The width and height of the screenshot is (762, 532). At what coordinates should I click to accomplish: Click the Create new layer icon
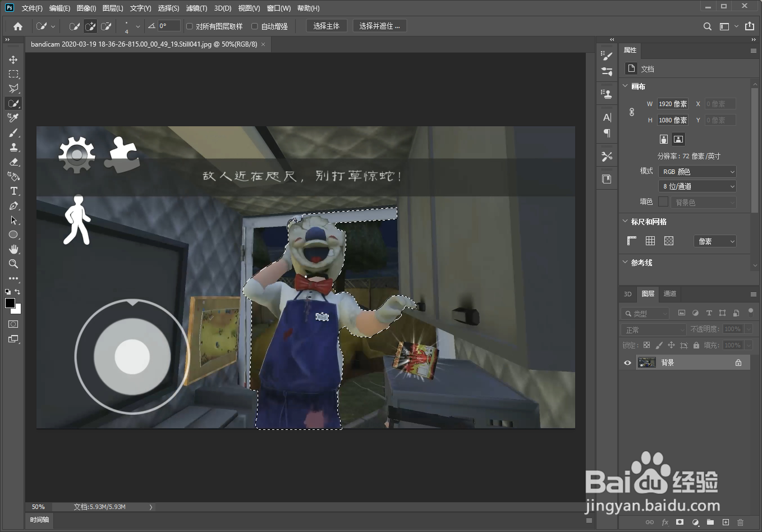[726, 522]
